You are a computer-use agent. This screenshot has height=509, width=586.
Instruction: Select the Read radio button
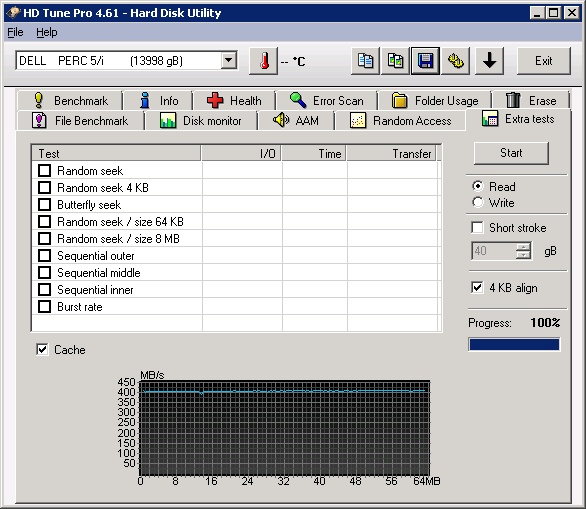point(478,186)
